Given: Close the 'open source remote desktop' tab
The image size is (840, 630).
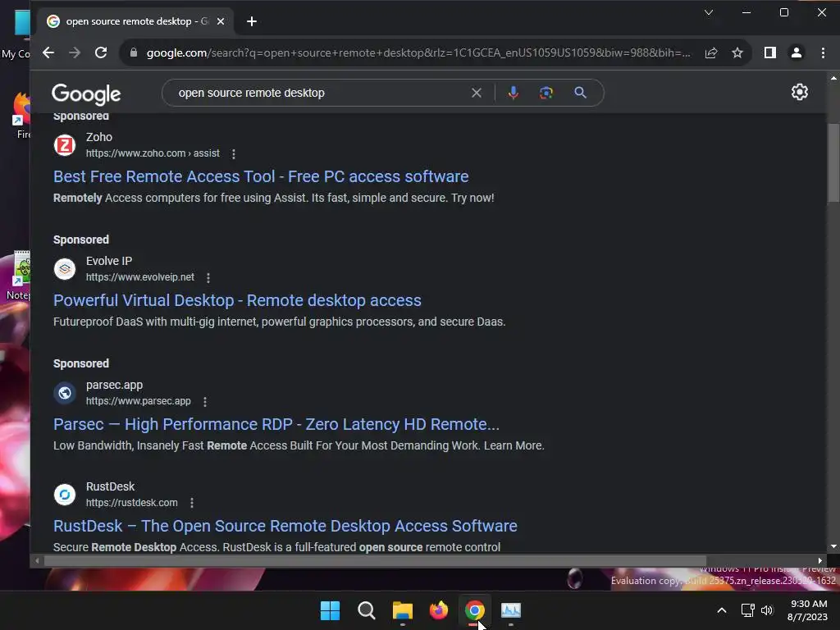Looking at the screenshot, I should [x=220, y=21].
